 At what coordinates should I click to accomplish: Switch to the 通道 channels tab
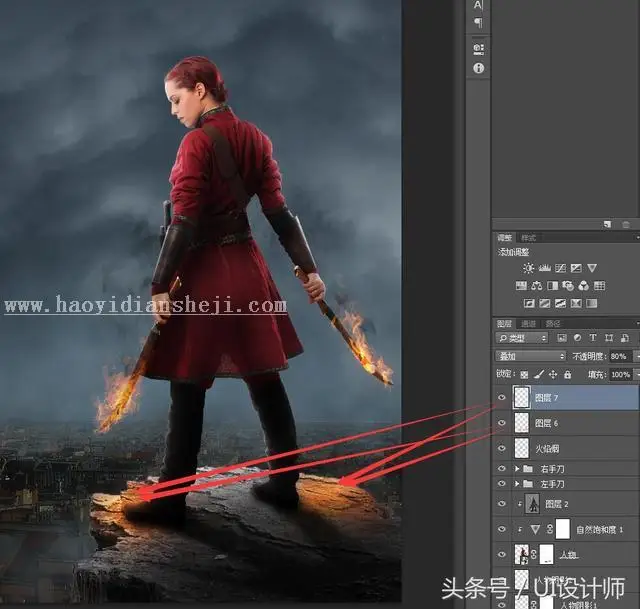pos(528,324)
